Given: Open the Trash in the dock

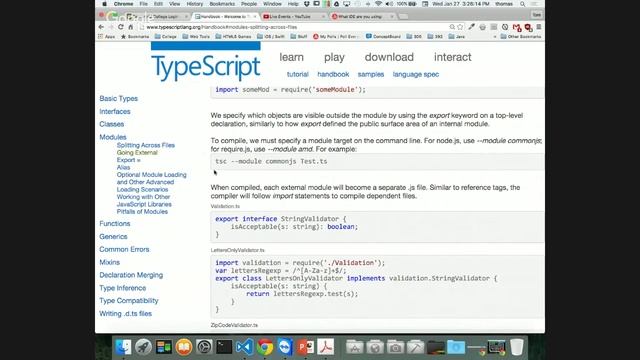Looking at the screenshot, I should coord(517,347).
